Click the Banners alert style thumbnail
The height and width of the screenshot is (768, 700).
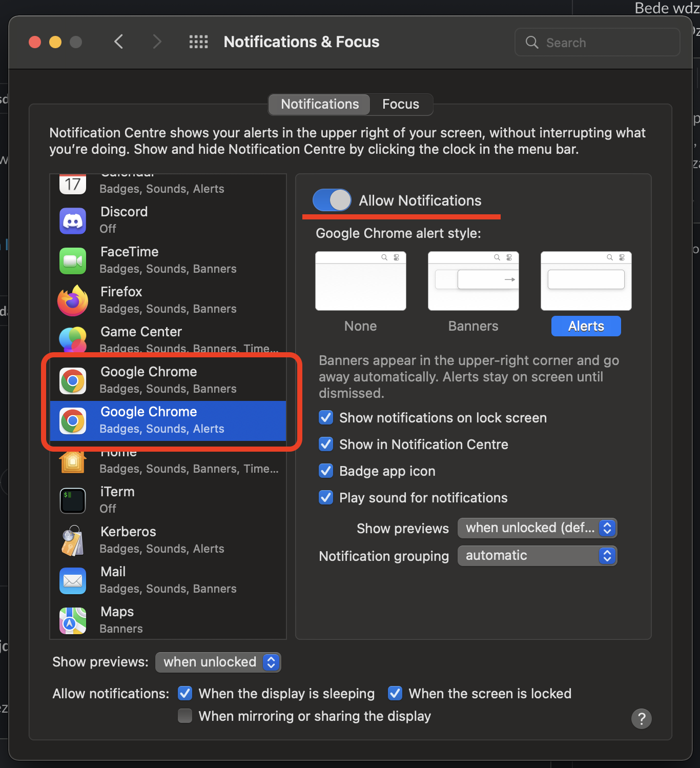[473, 281]
